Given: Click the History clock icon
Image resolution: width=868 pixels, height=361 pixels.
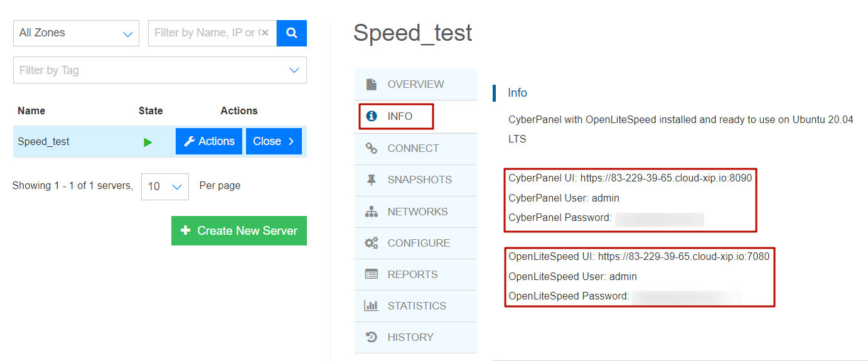Looking at the screenshot, I should point(372,337).
